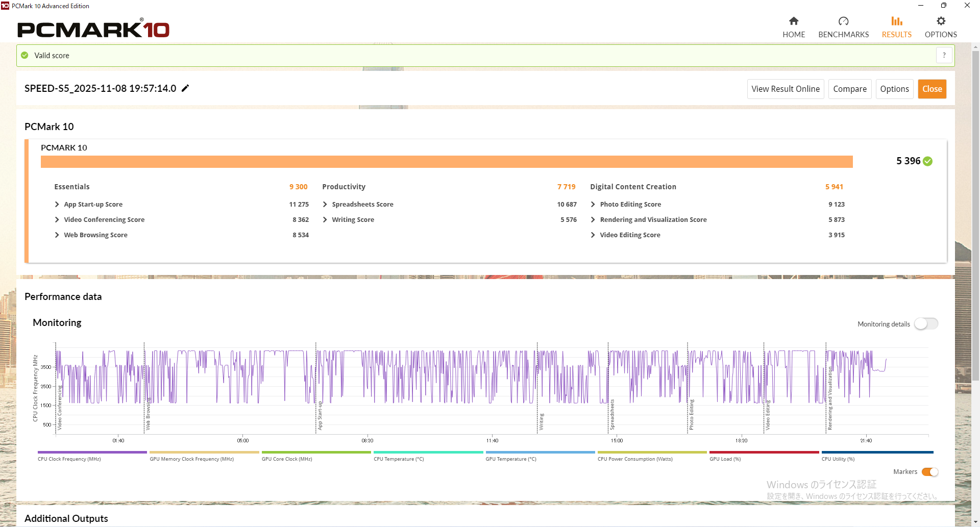The image size is (980, 527).
Task: Click the pencil icon to rename result
Action: tap(185, 88)
